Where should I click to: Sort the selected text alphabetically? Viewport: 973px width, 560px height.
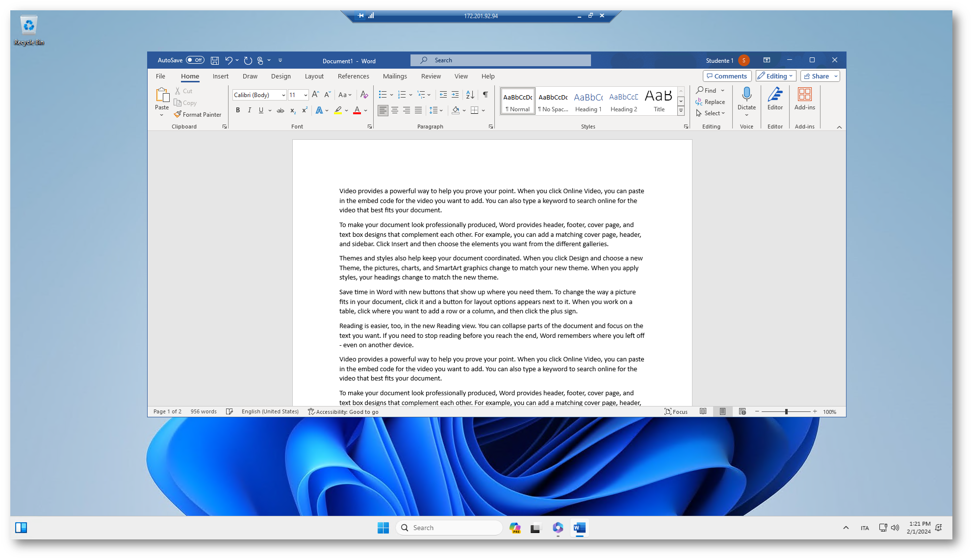[470, 95]
